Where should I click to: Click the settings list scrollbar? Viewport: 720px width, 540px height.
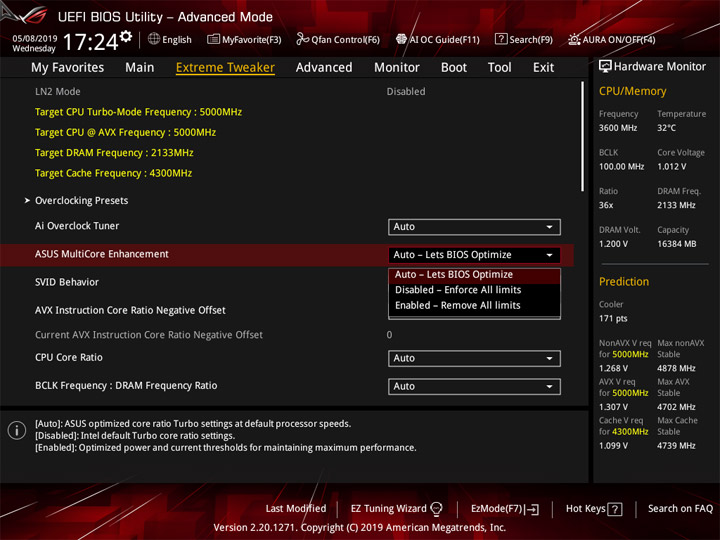coord(582,137)
